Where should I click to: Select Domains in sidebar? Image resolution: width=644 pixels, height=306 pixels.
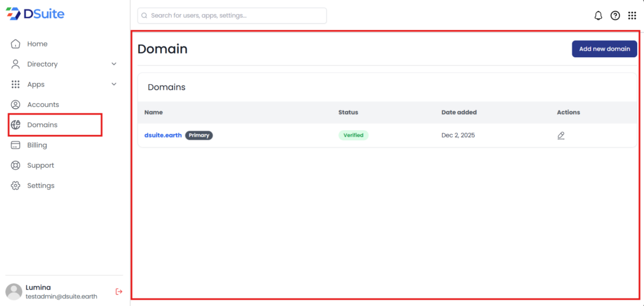point(42,125)
